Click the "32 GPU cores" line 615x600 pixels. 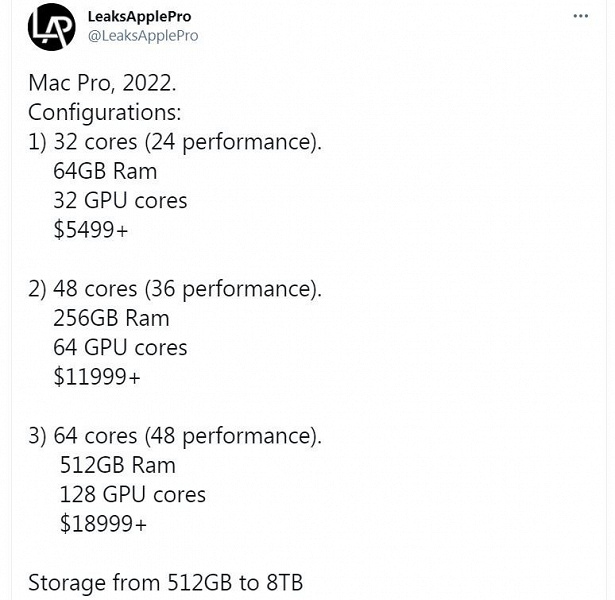pyautogui.click(x=120, y=201)
